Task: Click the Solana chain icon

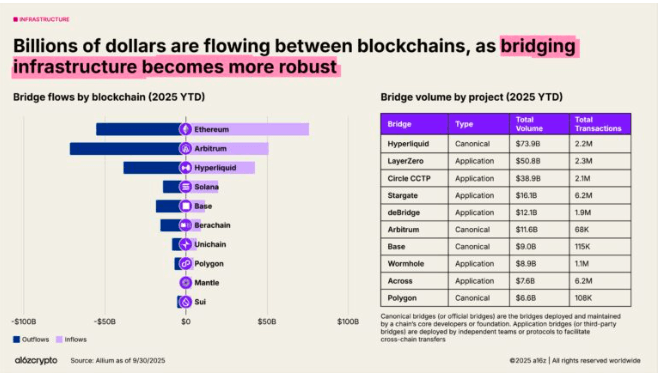Action: (x=185, y=187)
